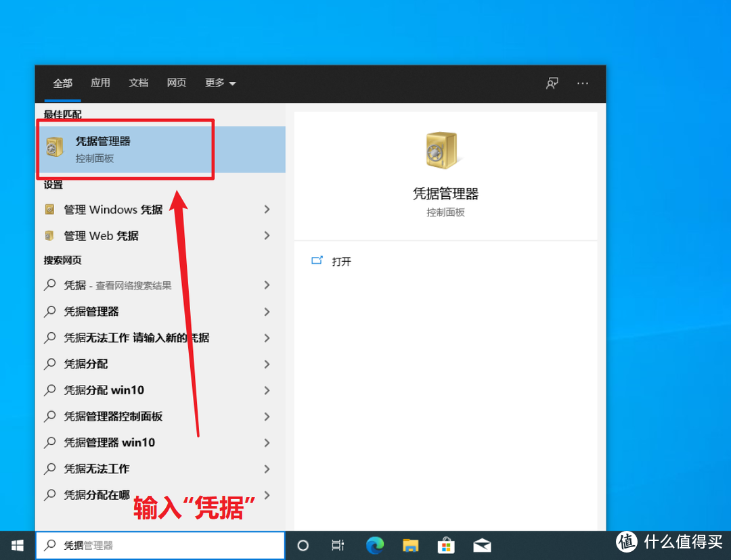Image resolution: width=731 pixels, height=560 pixels.
Task: Click search icon beside 凭据分配
Action: [x=50, y=363]
